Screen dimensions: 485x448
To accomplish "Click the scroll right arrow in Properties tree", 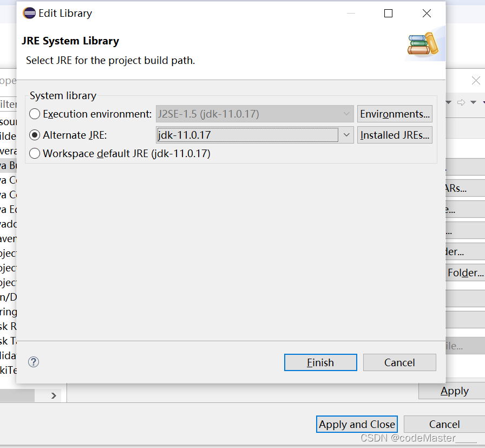I will 54,395.
